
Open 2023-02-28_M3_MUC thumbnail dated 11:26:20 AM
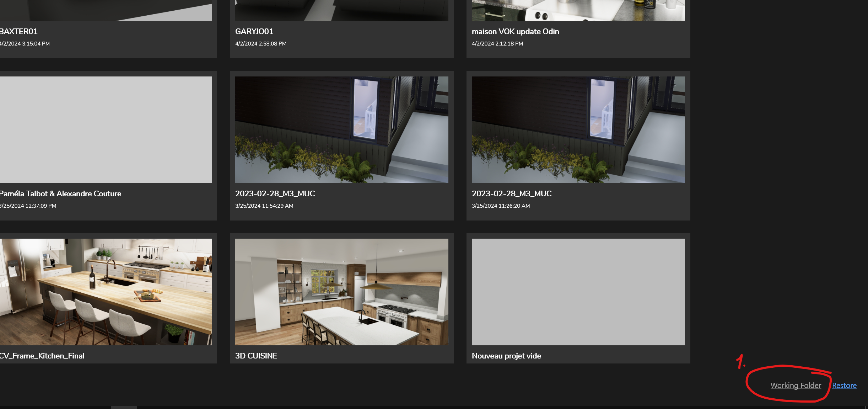578,130
